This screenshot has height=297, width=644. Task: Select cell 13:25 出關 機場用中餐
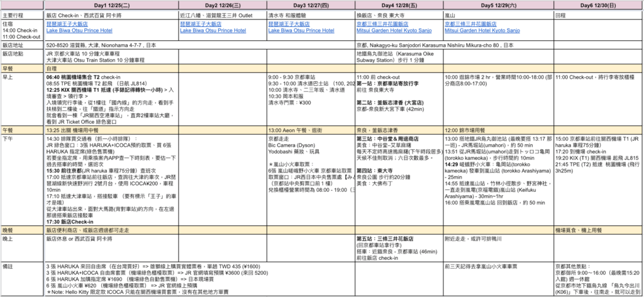point(112,130)
